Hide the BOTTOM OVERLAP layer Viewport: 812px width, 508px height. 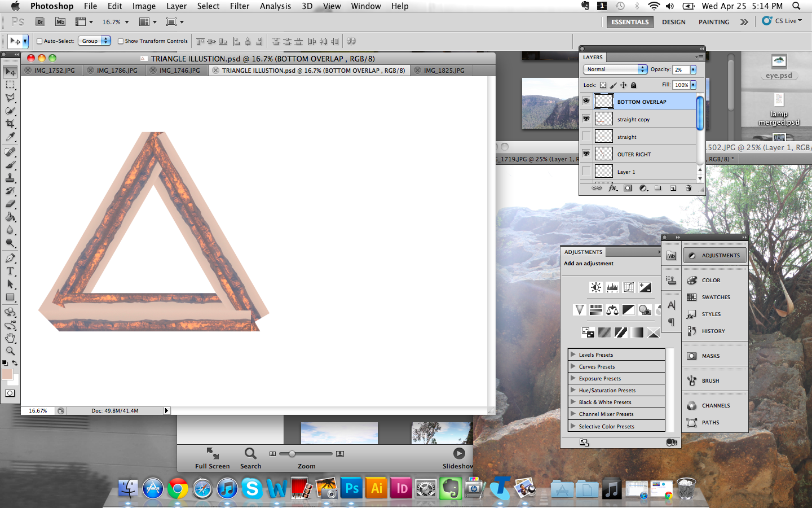click(586, 102)
